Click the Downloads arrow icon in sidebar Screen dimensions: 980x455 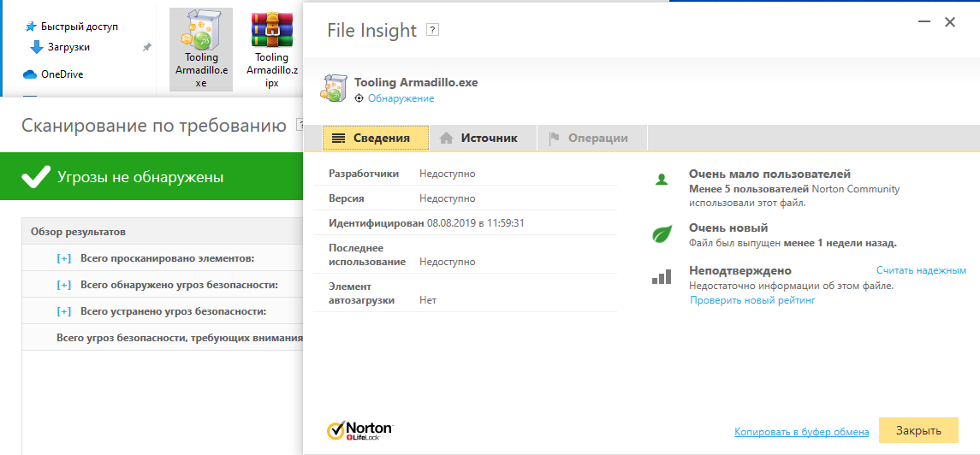[37, 47]
